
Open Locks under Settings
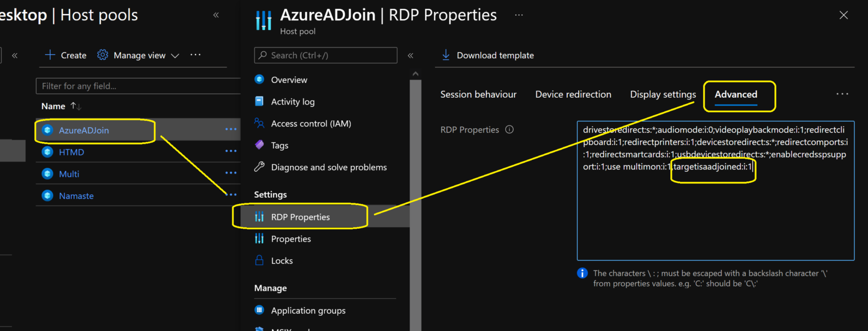[281, 261]
